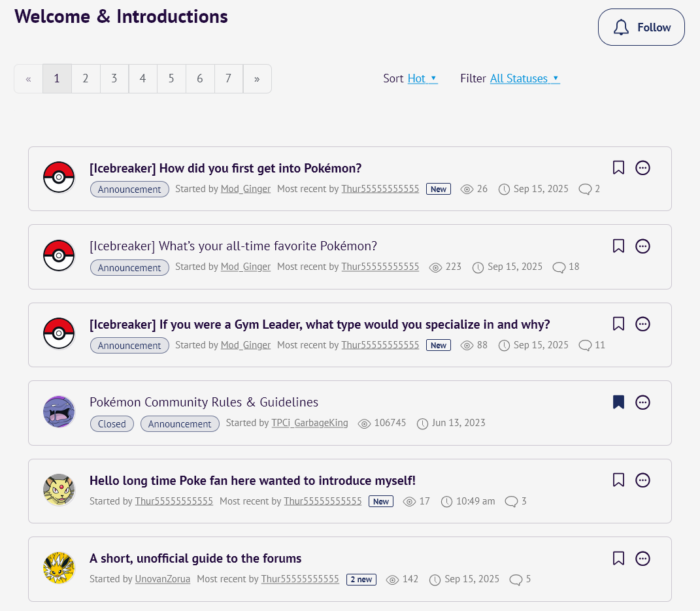Open Mod_Ginger profile in Gym Leader thread
The width and height of the screenshot is (700, 611).
pyautogui.click(x=246, y=346)
